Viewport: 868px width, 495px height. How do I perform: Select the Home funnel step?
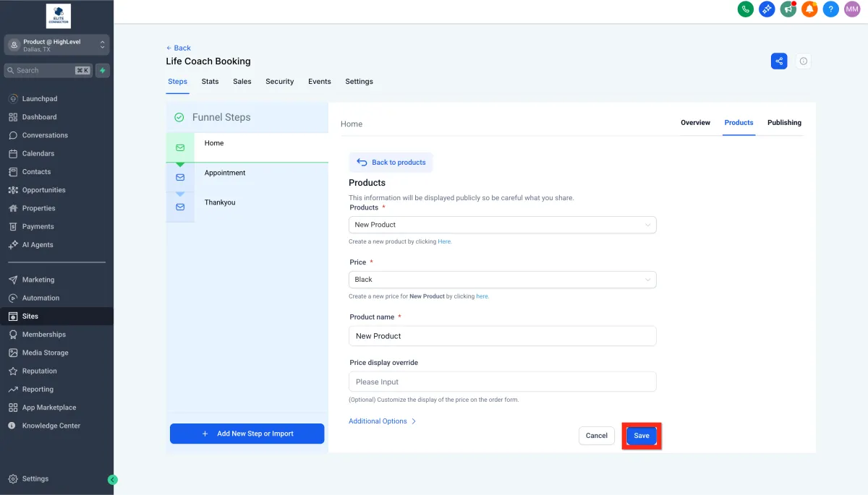[x=247, y=147]
